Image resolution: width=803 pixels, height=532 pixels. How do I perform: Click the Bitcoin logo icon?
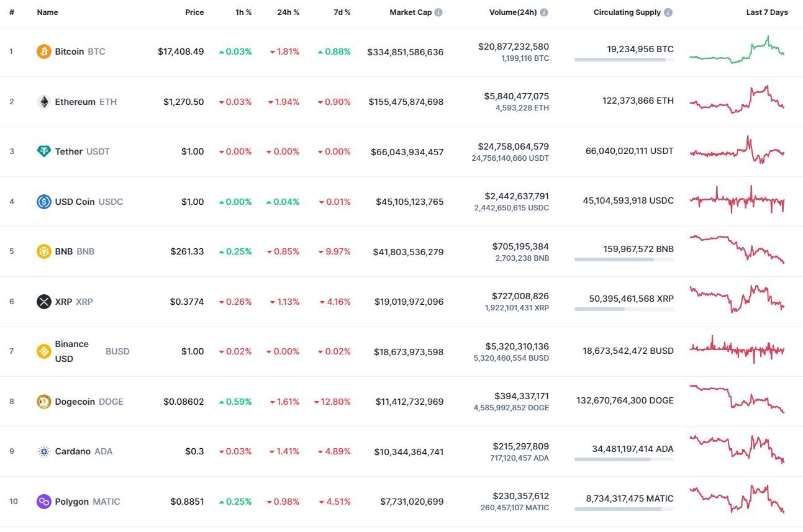click(43, 52)
